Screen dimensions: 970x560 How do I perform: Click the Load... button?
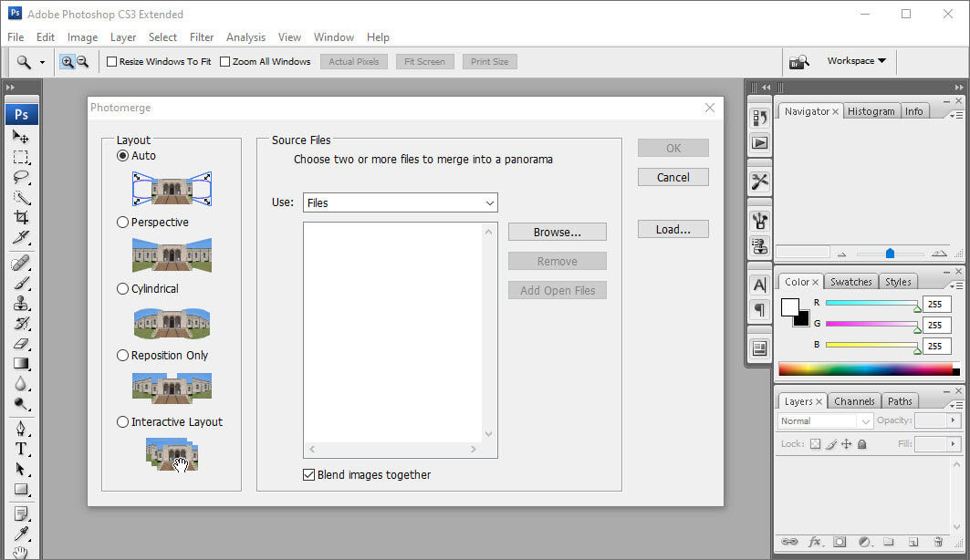pyautogui.click(x=673, y=229)
